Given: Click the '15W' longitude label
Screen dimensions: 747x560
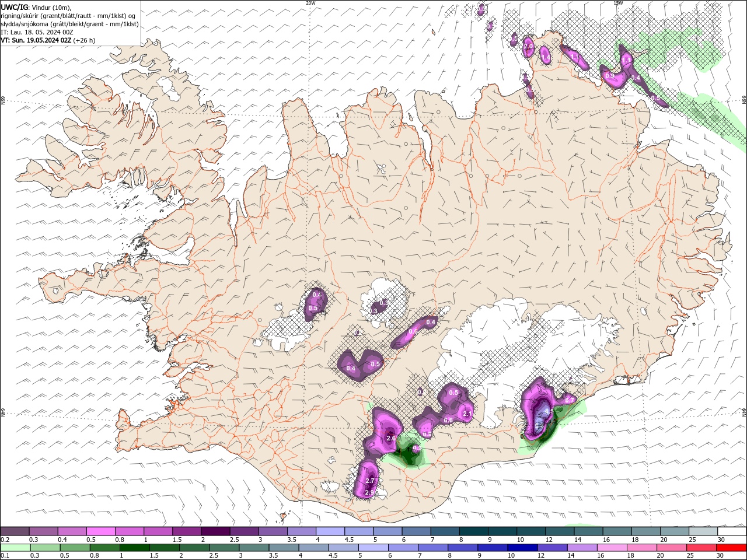Looking at the screenshot, I should click(617, 3).
